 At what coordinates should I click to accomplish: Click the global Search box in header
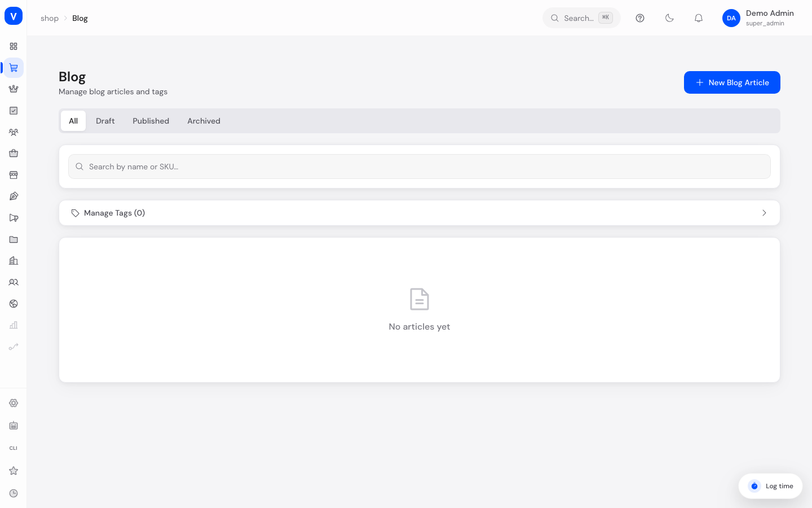(581, 18)
